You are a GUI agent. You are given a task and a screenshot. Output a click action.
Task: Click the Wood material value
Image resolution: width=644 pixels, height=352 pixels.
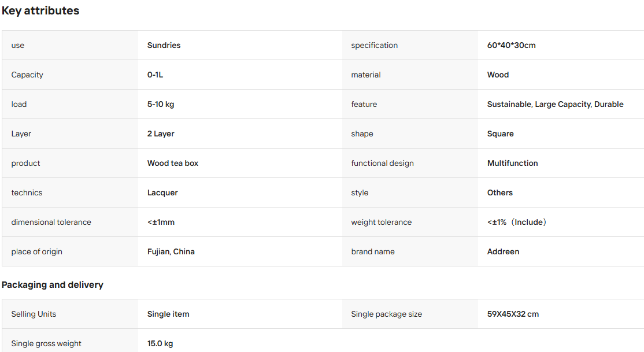[498, 75]
